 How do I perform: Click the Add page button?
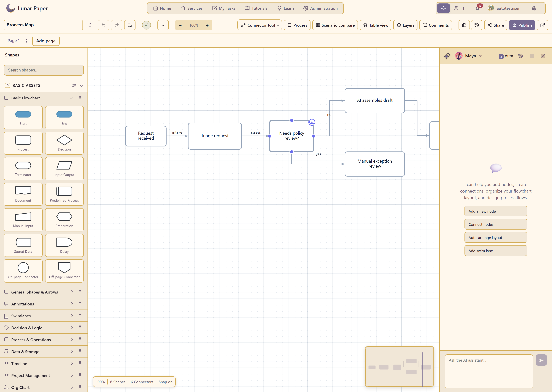click(x=46, y=41)
